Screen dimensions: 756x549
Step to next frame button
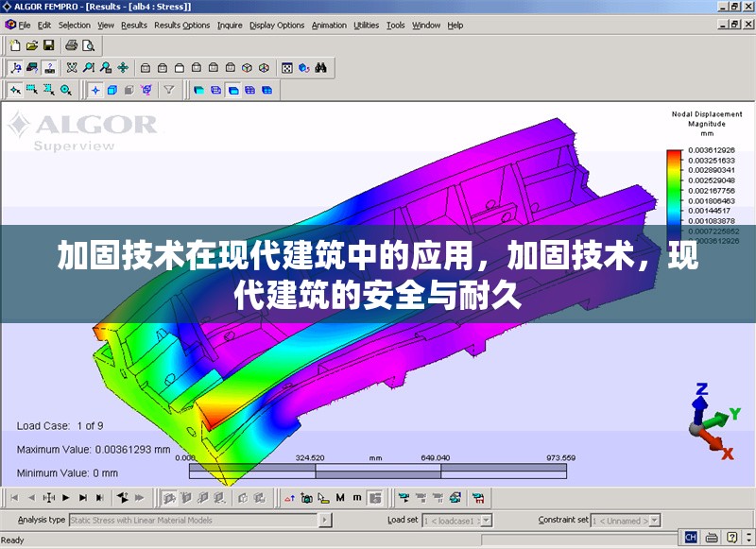83,498
